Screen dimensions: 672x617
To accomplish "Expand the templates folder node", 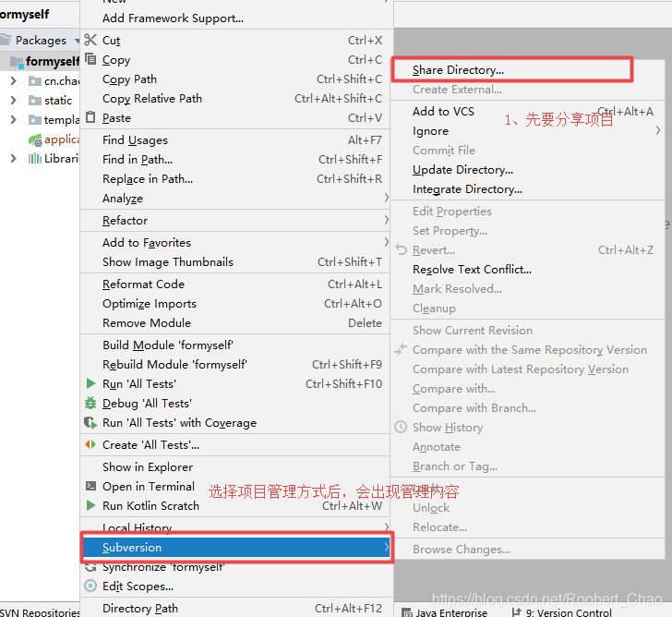I will [13, 119].
